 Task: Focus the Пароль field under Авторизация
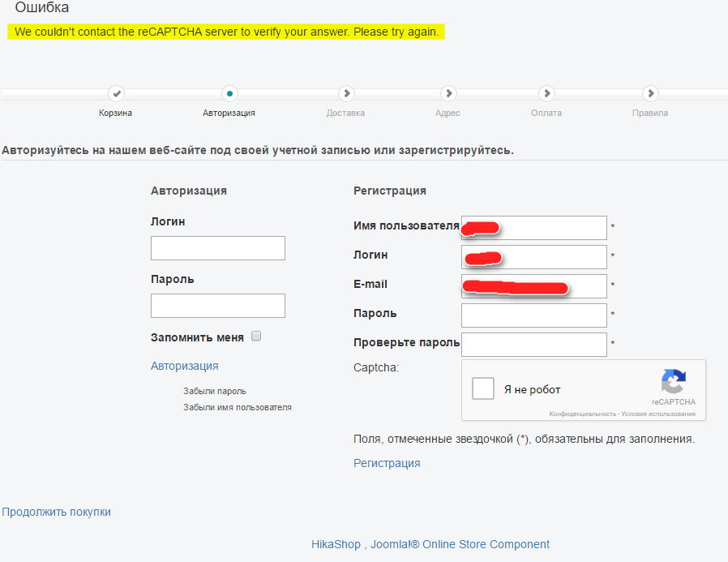pos(218,306)
